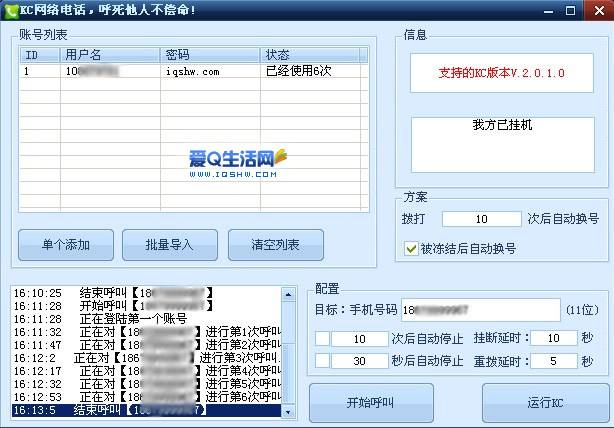Select highlighted log entry at 16:13:5

click(x=146, y=410)
